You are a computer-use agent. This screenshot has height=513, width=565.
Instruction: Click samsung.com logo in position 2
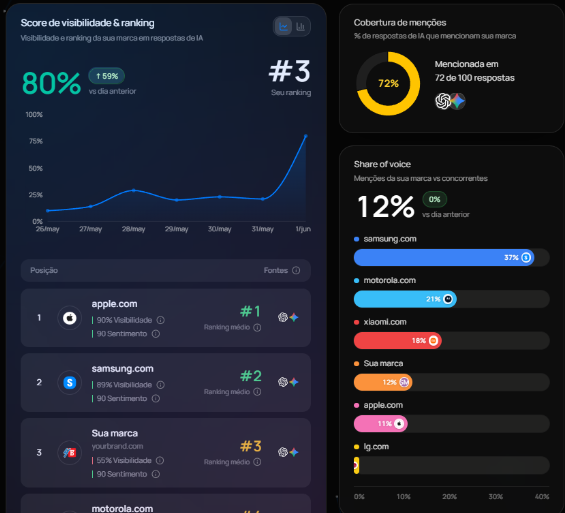(70, 382)
